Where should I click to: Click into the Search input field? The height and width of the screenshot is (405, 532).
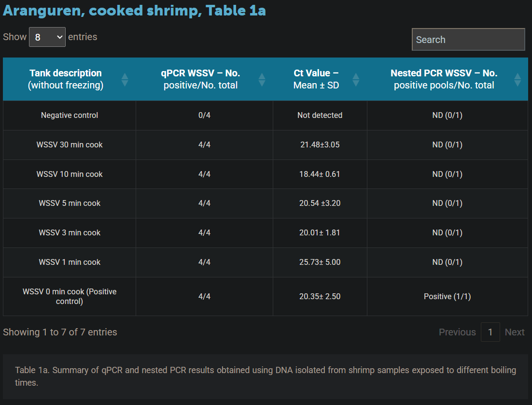pyautogui.click(x=468, y=40)
